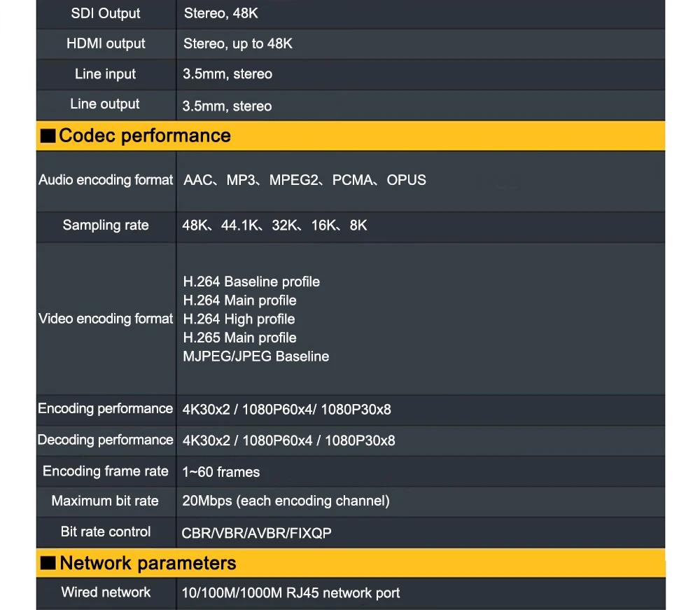The height and width of the screenshot is (610, 700).
Task: Click the Decoding performance row label
Action: [x=106, y=440]
